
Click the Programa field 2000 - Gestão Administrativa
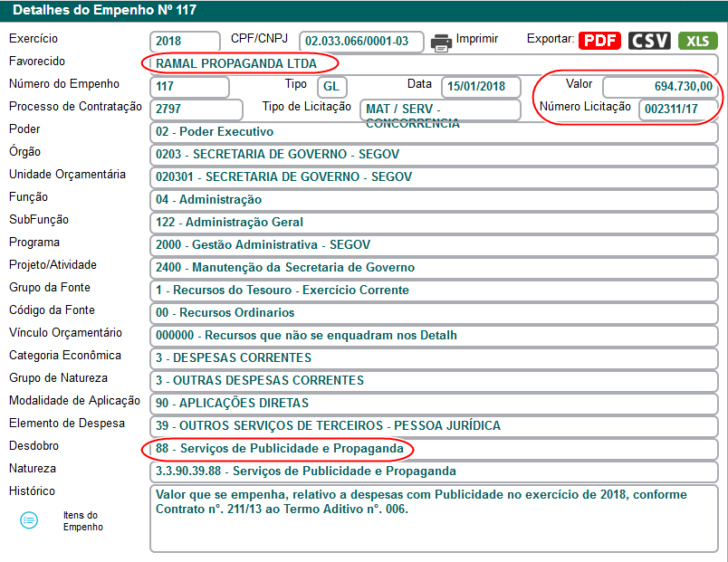[x=434, y=245]
